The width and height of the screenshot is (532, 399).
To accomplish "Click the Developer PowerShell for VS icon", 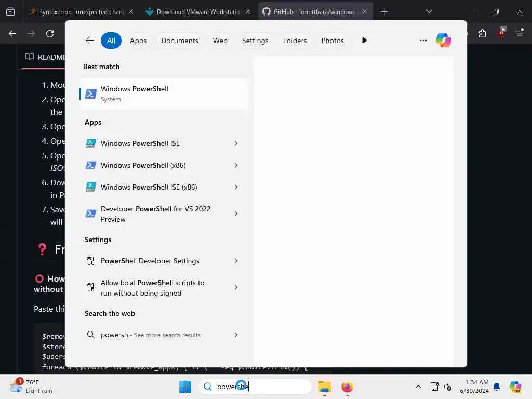I will pyautogui.click(x=90, y=214).
